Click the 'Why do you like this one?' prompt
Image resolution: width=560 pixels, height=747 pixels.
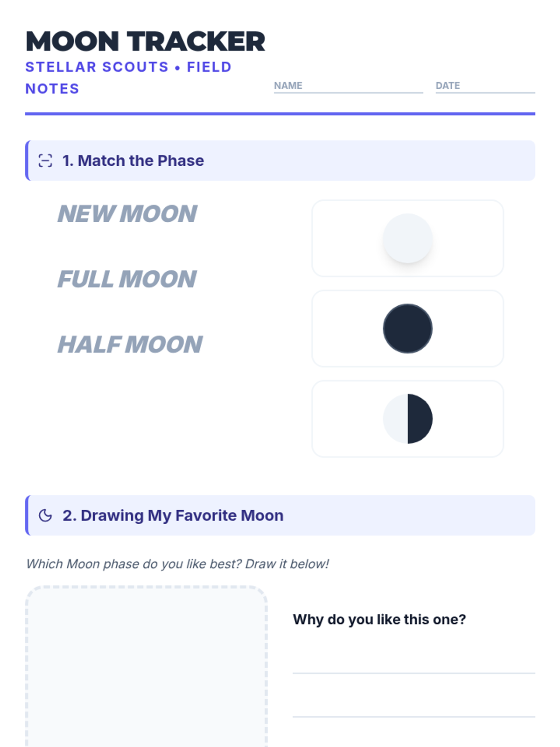point(379,620)
